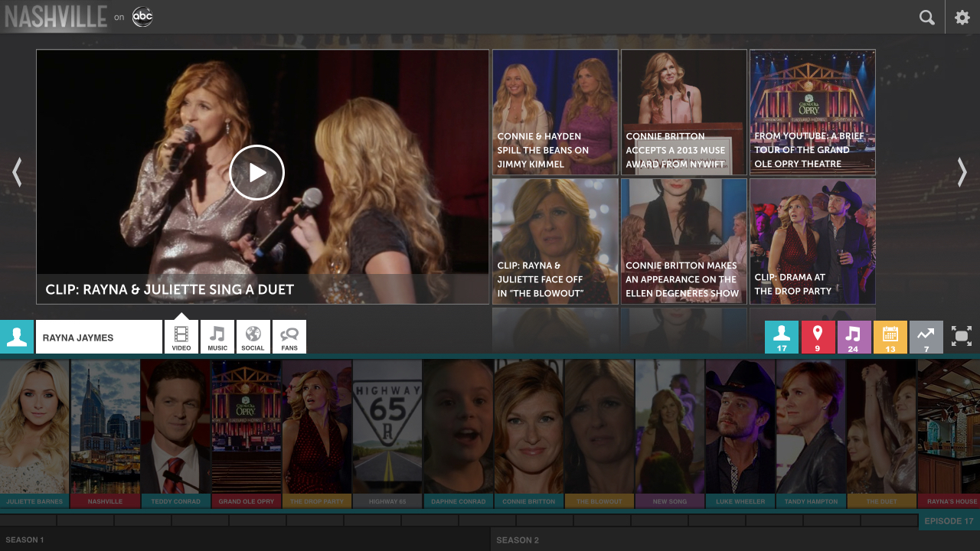980x551 pixels.
Task: Select The Duet event card
Action: (x=881, y=434)
